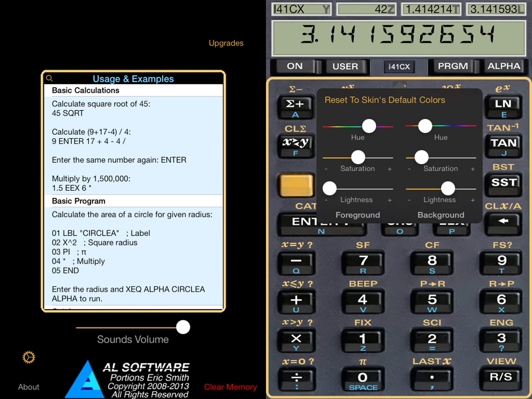Tap the search magnifier in Usage & Examples
This screenshot has height=399, width=532.
click(x=49, y=78)
